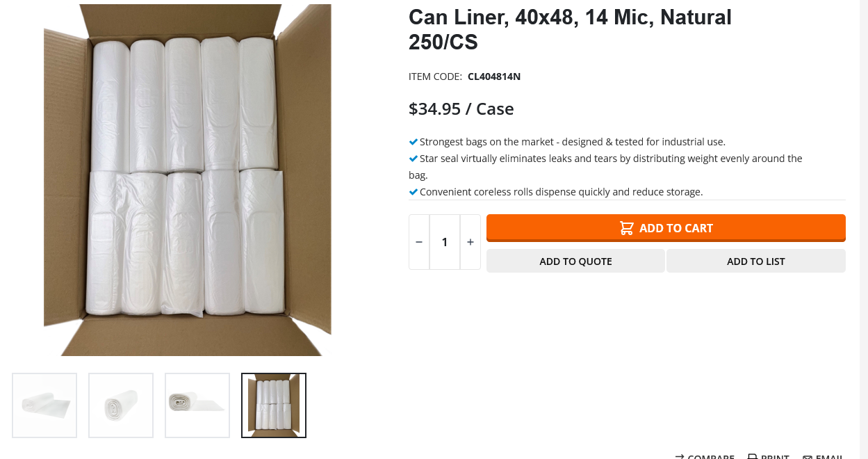This screenshot has width=868, height=459.
Task: Select the open box thumbnail
Action: coord(274,405)
